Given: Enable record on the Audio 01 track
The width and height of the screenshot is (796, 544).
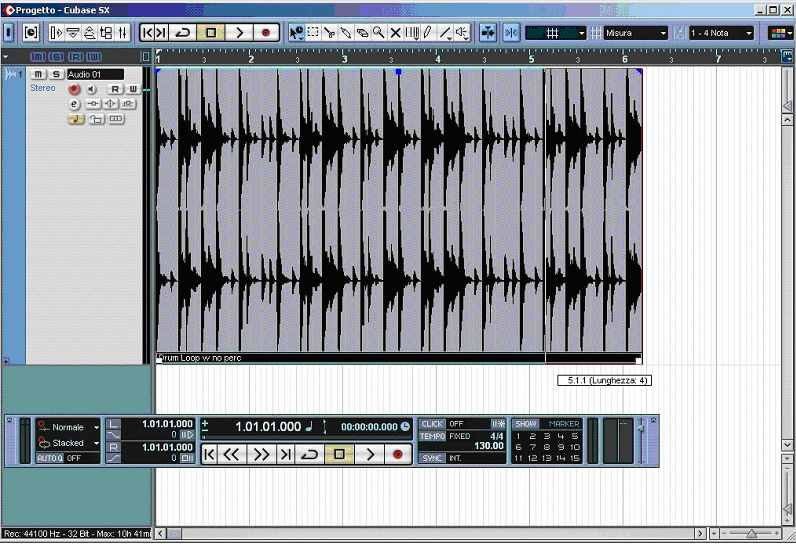Looking at the screenshot, I should [x=74, y=89].
